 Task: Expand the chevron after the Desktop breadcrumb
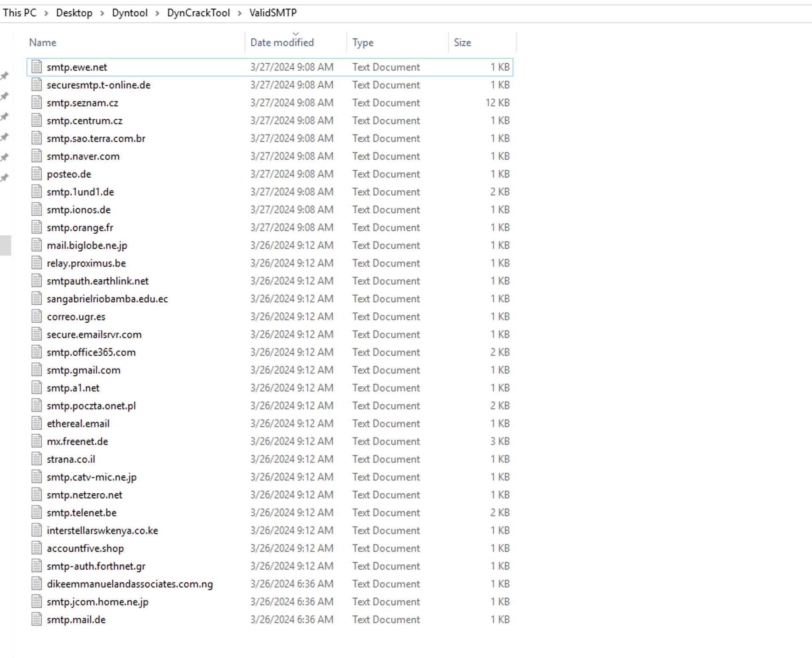pos(102,13)
